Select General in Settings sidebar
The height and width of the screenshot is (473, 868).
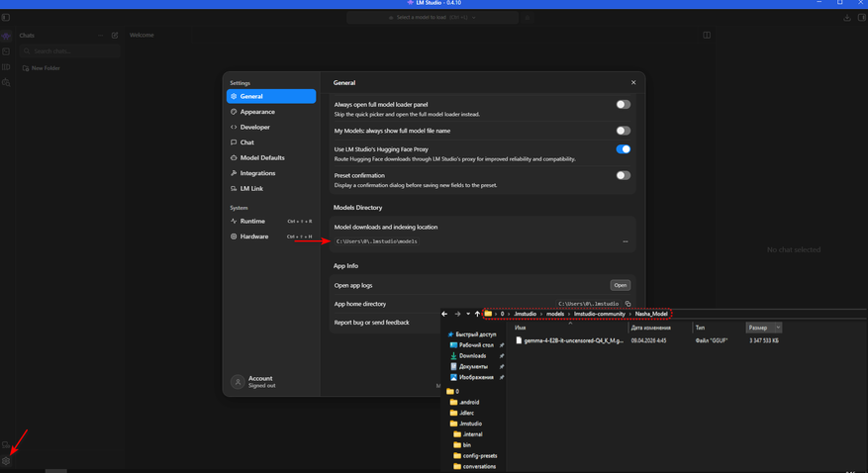pos(271,96)
